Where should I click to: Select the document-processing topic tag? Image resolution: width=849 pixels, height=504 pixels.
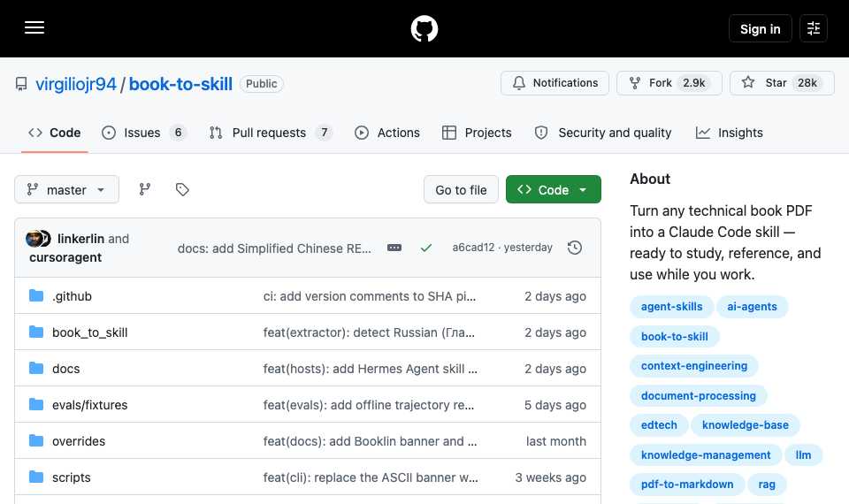point(699,396)
